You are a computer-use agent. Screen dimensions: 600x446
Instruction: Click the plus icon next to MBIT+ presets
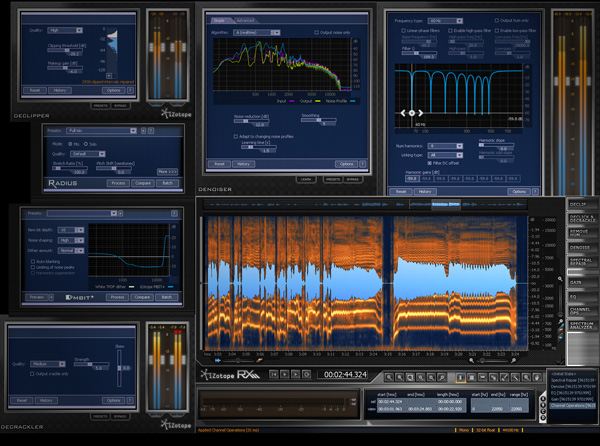(x=121, y=213)
